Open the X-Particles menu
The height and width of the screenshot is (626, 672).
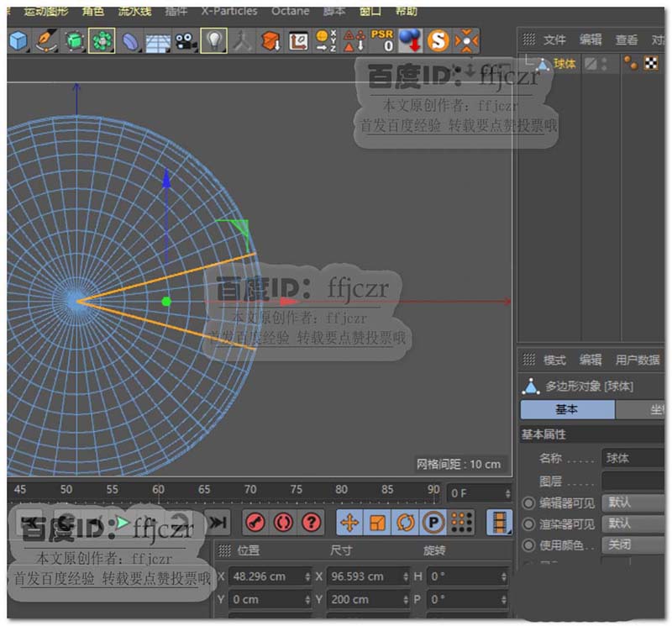229,11
